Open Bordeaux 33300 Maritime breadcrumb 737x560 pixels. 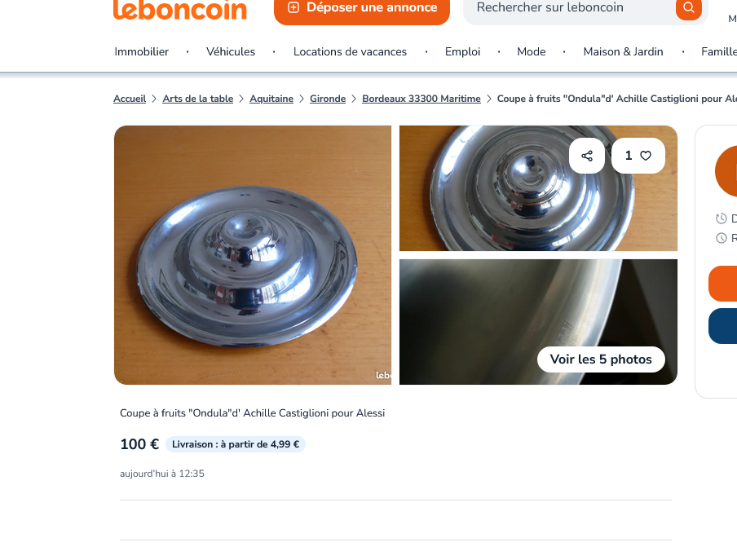coord(421,99)
